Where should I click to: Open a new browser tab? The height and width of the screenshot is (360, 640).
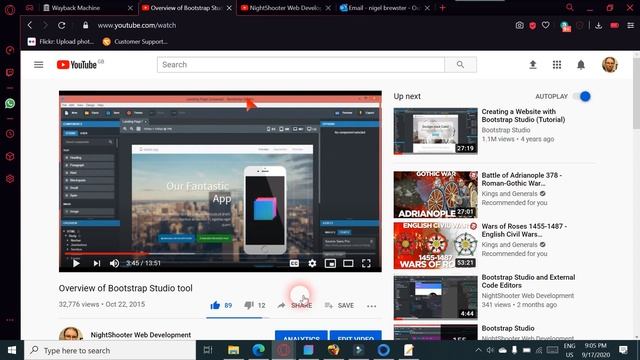coord(442,8)
